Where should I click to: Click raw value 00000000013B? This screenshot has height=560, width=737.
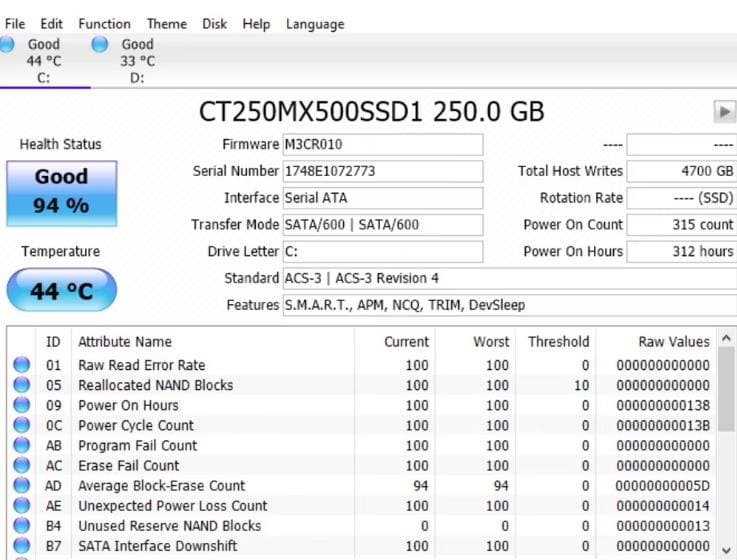point(663,426)
